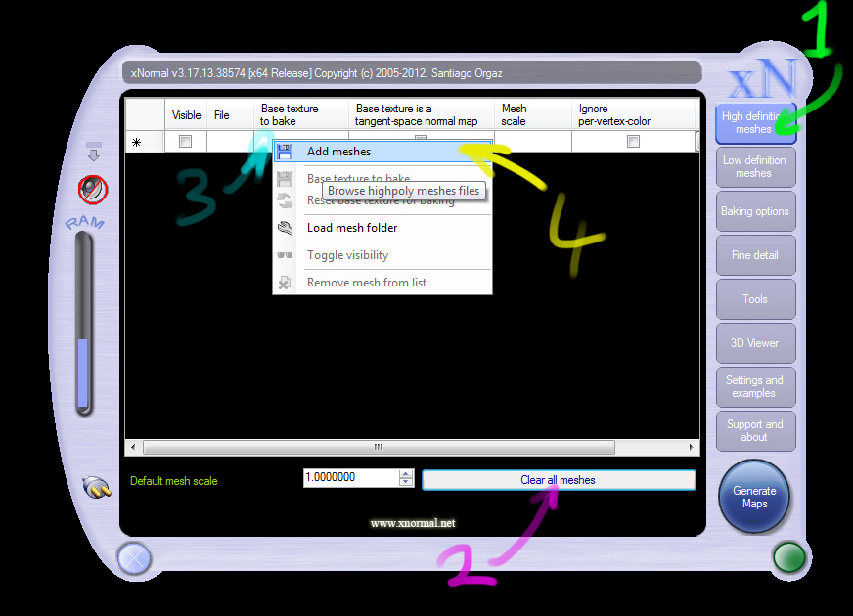The width and height of the screenshot is (853, 616).
Task: Click the glasses icon beside Toggle visibility
Action: 285,255
